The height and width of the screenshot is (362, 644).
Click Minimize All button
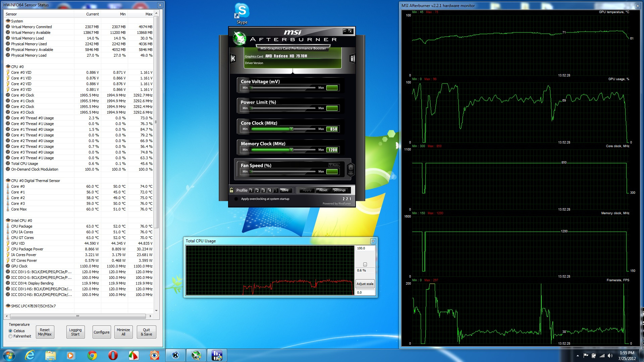[x=123, y=332]
